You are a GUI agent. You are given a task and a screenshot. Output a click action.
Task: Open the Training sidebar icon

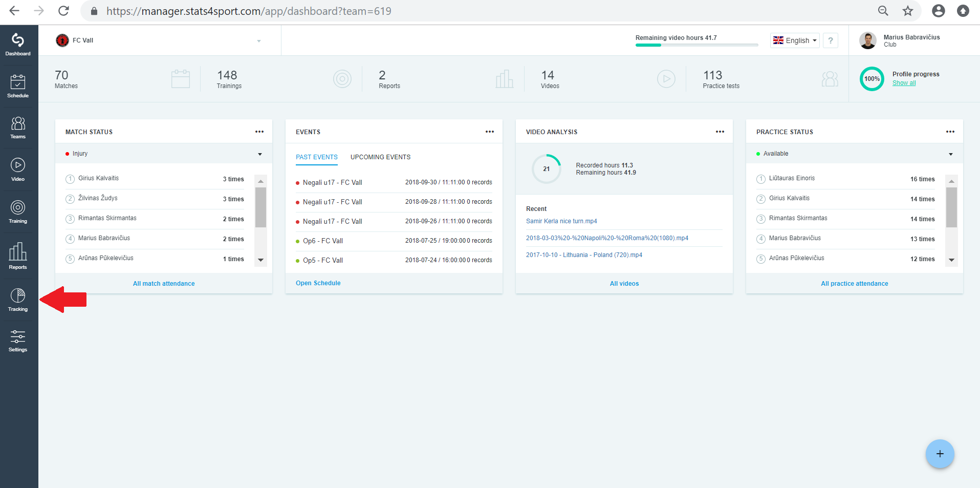(x=18, y=212)
